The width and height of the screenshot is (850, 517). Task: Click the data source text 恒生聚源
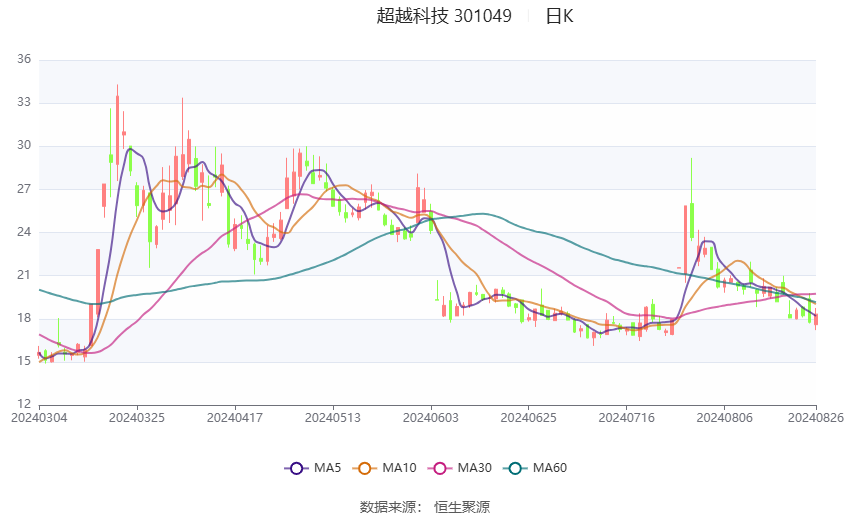pyautogui.click(x=462, y=507)
